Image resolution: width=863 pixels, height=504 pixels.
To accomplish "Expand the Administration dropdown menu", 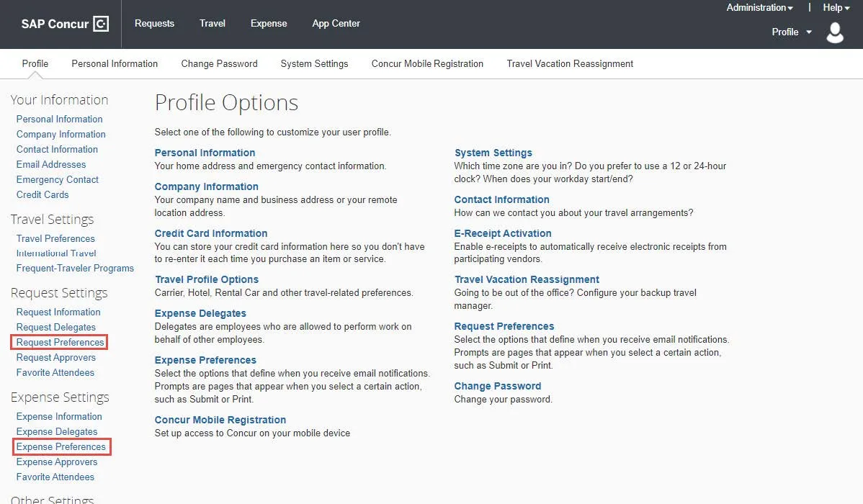I will click(759, 8).
